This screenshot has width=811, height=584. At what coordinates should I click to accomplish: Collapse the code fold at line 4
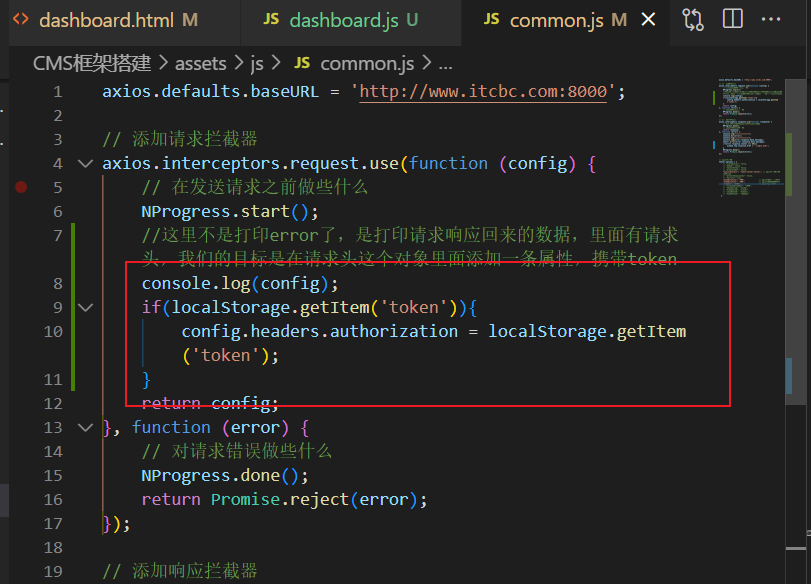tap(85, 164)
